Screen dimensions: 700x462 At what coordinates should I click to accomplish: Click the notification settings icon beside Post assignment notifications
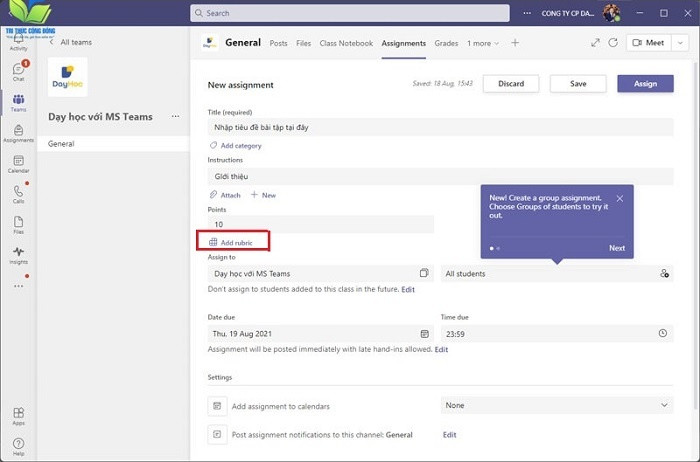(x=217, y=434)
